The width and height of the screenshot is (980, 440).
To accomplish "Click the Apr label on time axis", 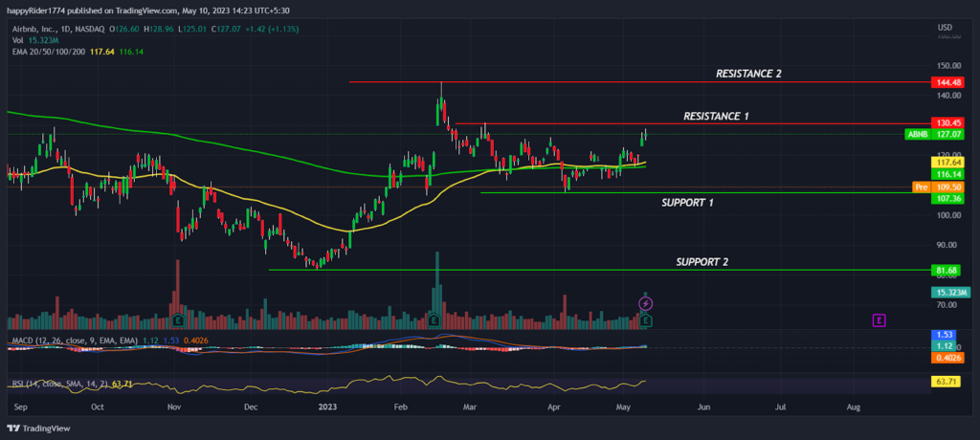I will click(x=554, y=407).
